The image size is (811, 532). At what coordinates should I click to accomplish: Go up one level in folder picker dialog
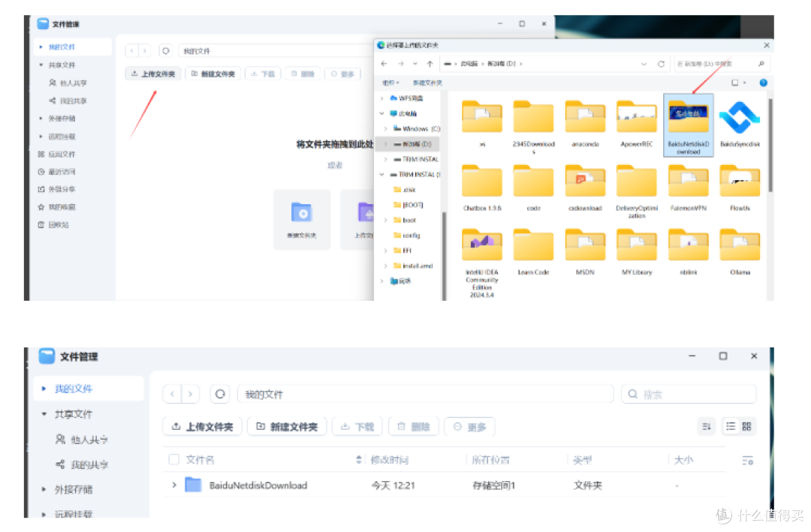[430, 64]
